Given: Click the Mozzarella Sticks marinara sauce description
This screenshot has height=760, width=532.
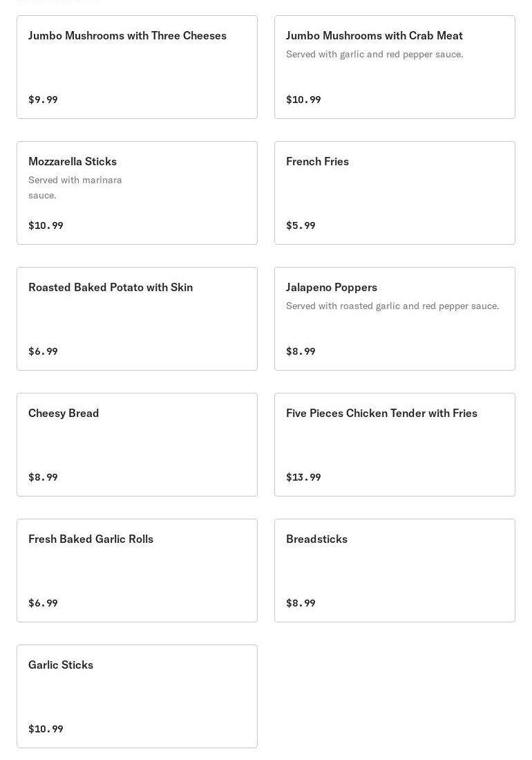Looking at the screenshot, I should [75, 187].
